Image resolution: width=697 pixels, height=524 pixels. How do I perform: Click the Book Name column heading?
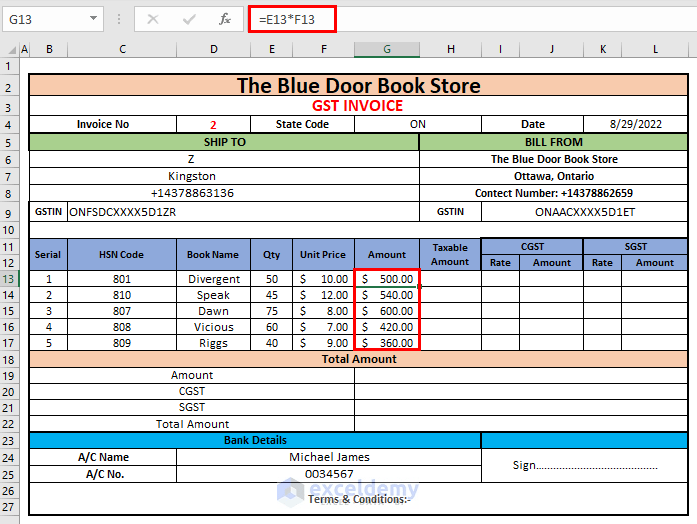(x=213, y=255)
